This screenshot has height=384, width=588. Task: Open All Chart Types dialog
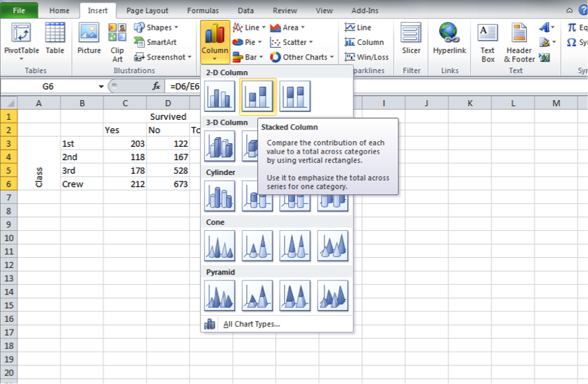tap(251, 324)
